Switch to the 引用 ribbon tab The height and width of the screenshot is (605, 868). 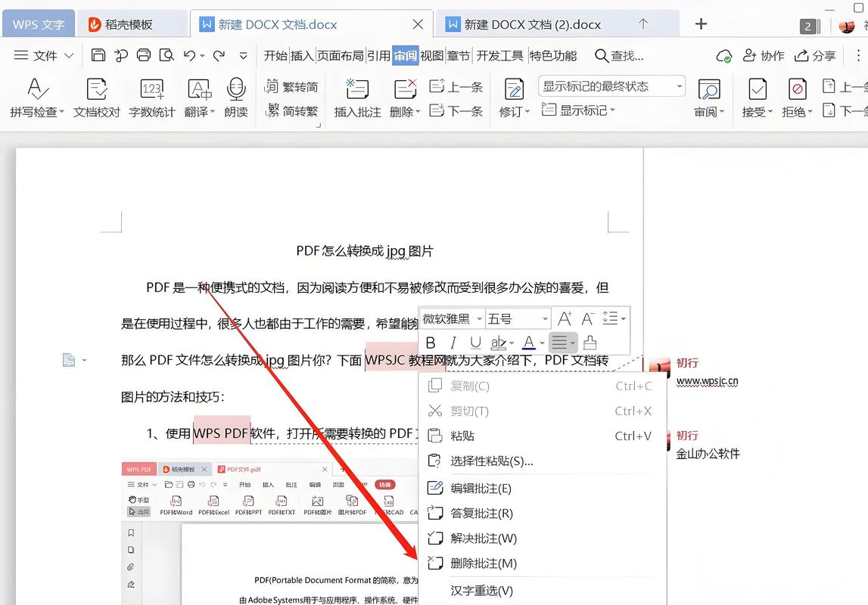(378, 55)
